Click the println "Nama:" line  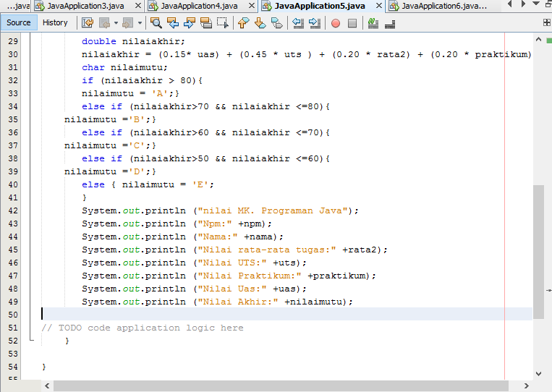coord(182,237)
